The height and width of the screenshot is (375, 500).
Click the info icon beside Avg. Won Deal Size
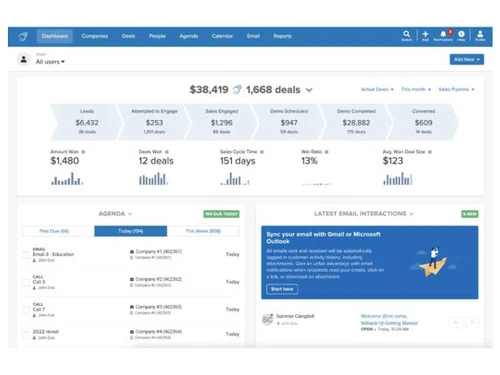click(x=430, y=152)
